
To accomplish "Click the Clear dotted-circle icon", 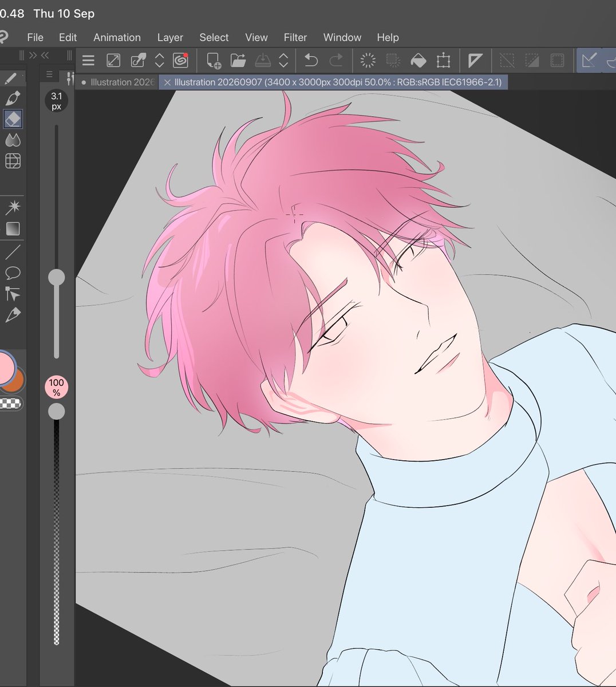I will pos(368,60).
